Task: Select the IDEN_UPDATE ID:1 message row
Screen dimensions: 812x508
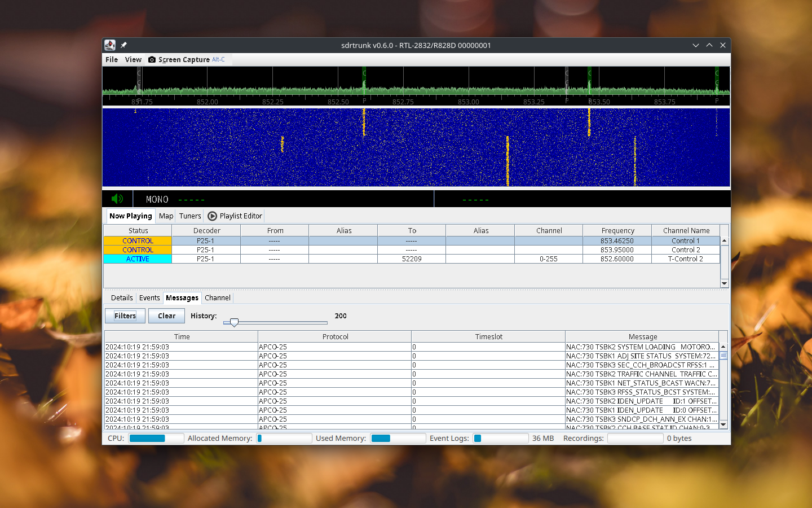Action: 412,401
